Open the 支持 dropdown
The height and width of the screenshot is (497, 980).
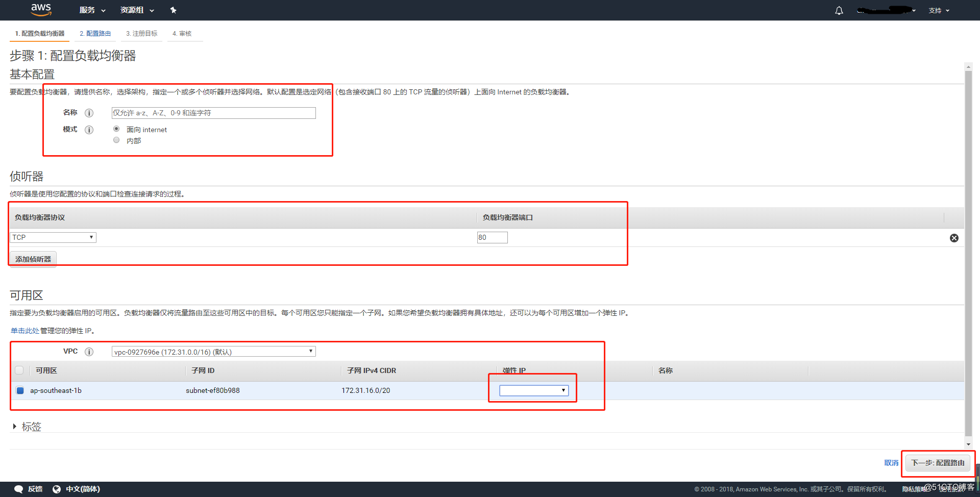[939, 10]
